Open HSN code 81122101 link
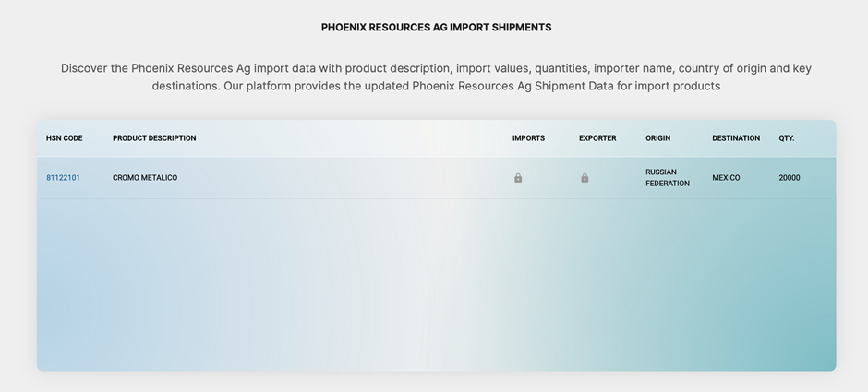Viewport: 868px width, 392px height. point(63,178)
